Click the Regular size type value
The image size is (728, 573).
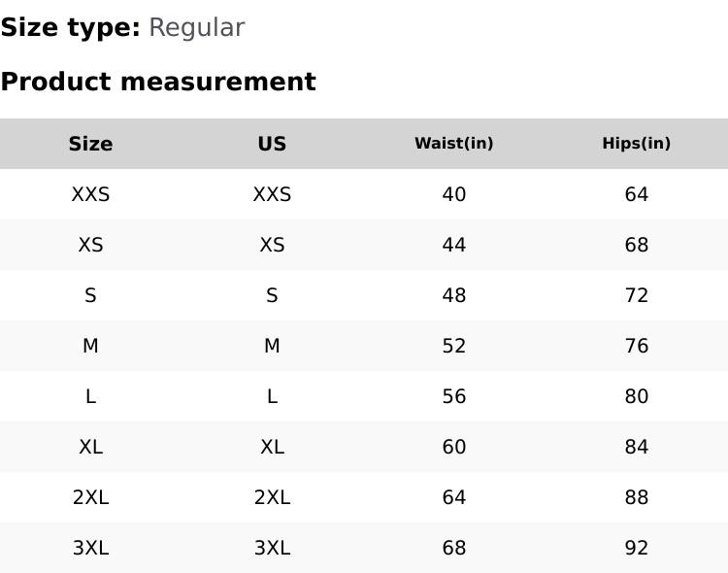point(196,28)
